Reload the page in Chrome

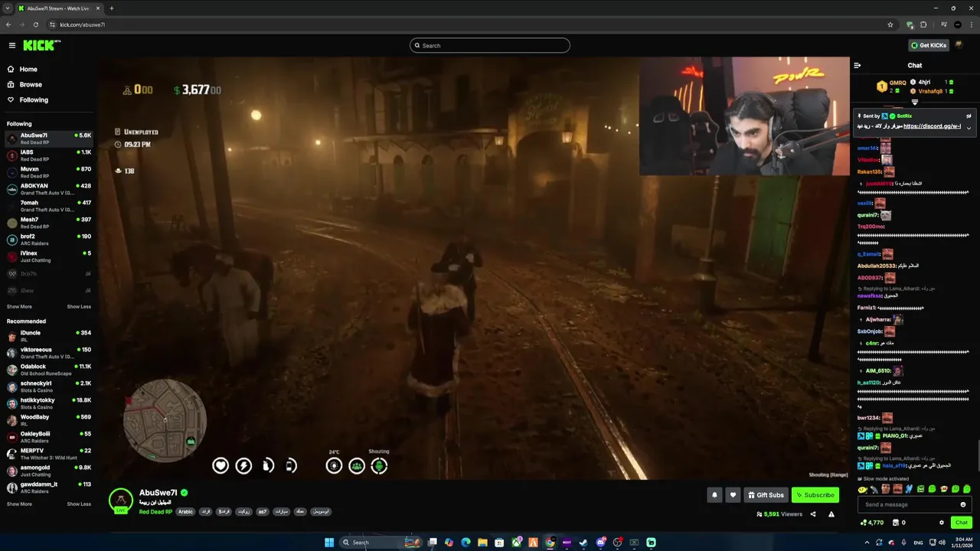[x=36, y=24]
